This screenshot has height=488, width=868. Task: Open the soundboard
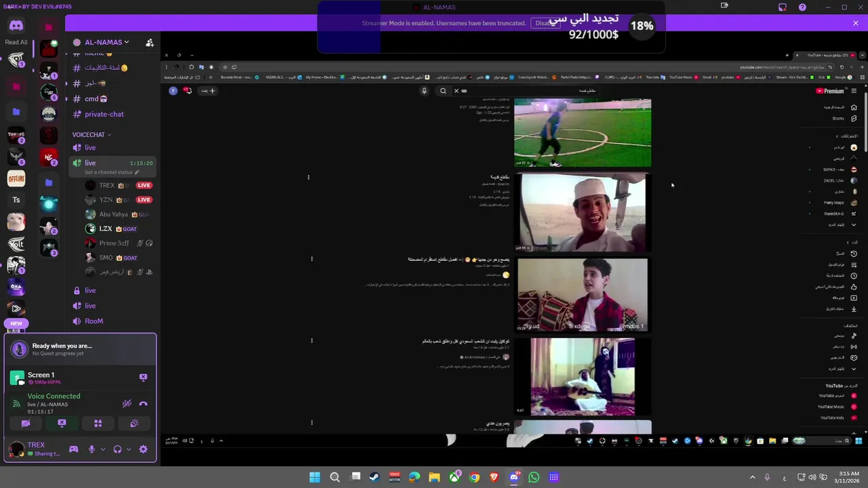[134, 424]
